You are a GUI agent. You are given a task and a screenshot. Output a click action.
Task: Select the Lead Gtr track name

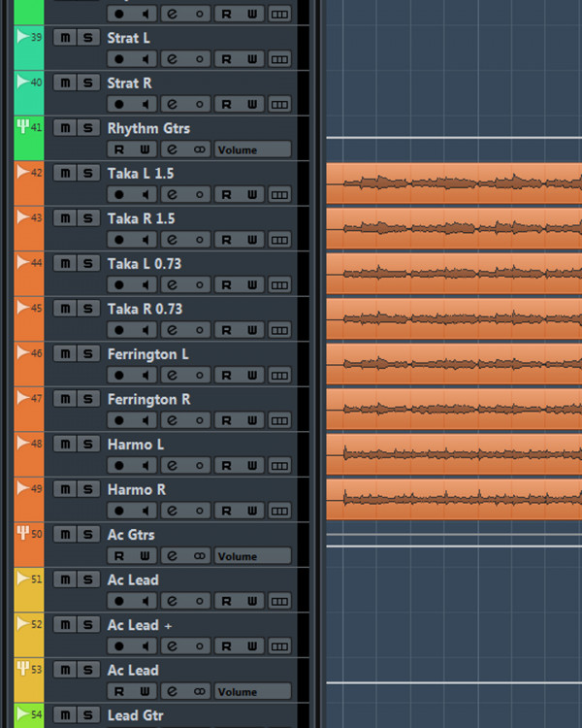tap(136, 715)
